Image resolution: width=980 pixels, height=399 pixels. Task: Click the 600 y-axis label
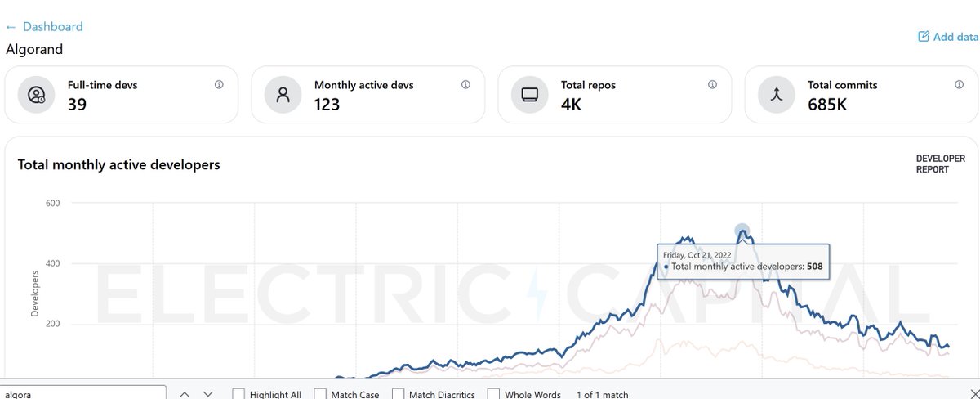53,203
